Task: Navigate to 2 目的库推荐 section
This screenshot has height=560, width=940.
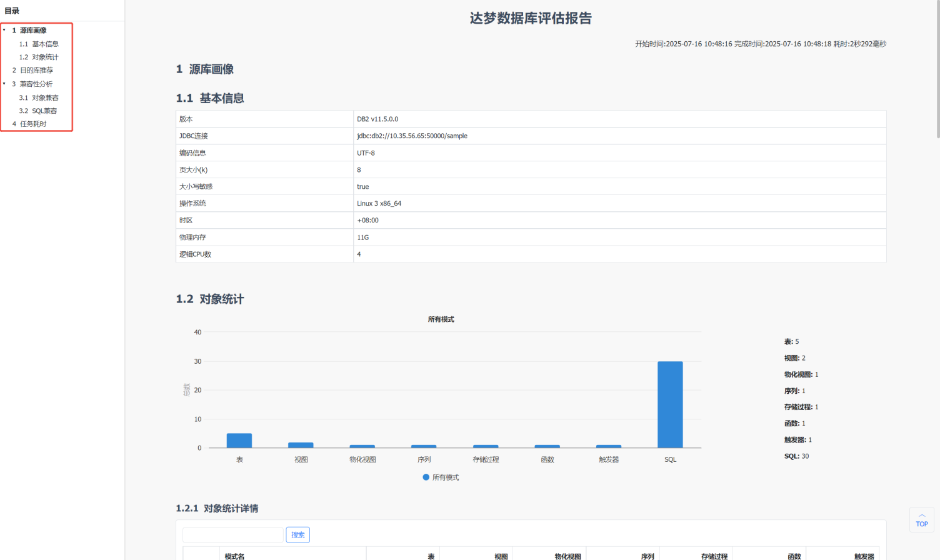Action: 32,70
